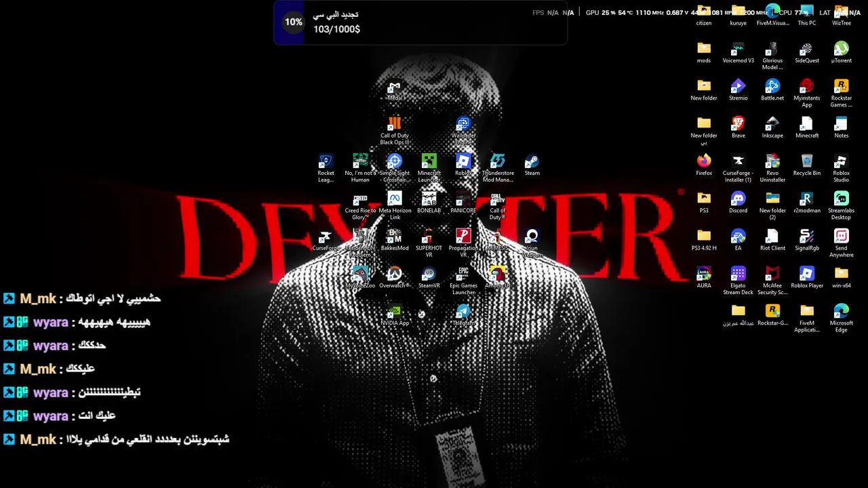Launch Brave browser
This screenshot has height=488, width=868.
point(738,127)
